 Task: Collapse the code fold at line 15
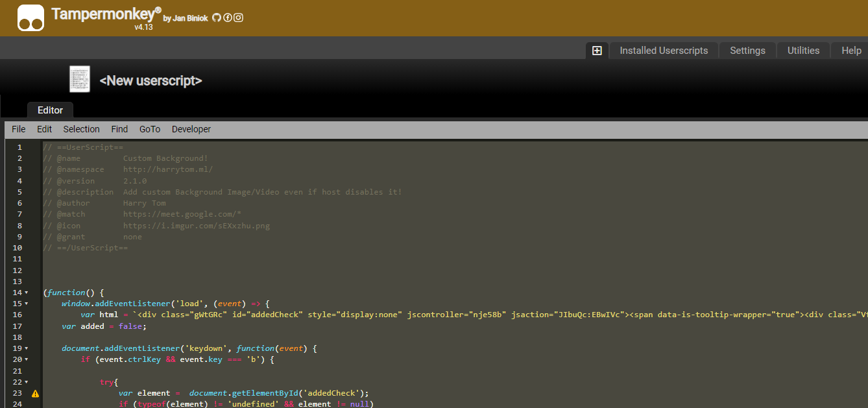click(x=27, y=304)
